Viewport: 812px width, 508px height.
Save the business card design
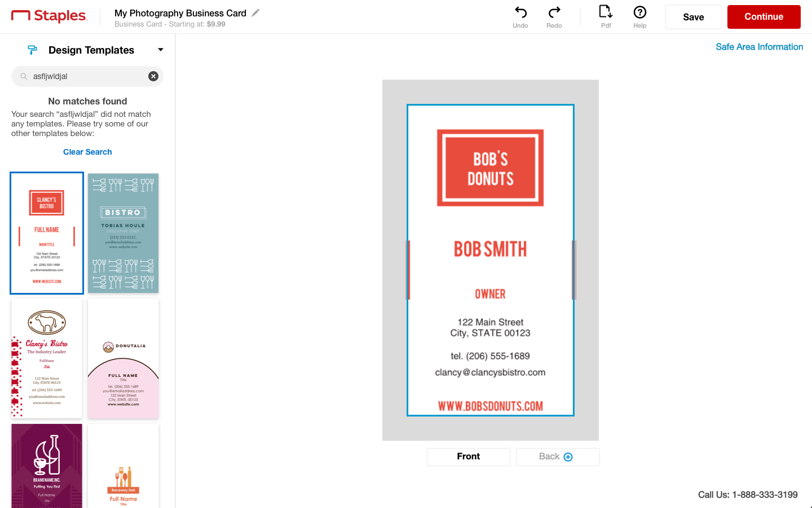694,17
